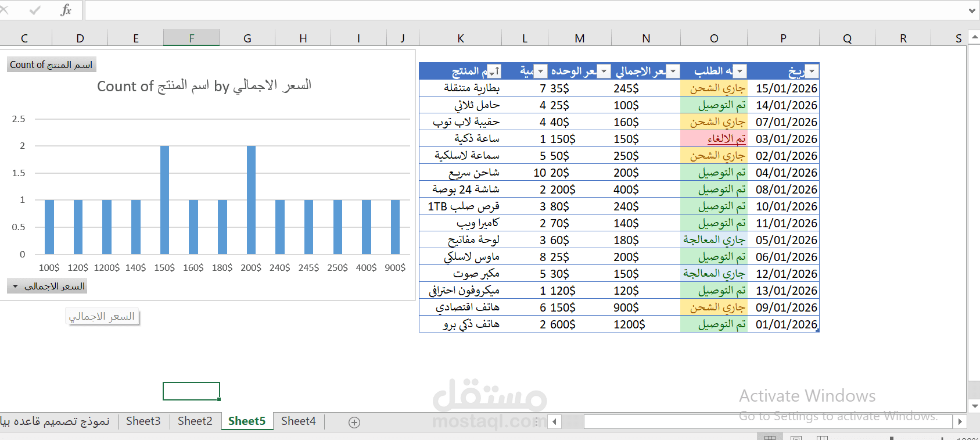Select column P header
Image resolution: width=980 pixels, height=440 pixels.
coord(783,38)
